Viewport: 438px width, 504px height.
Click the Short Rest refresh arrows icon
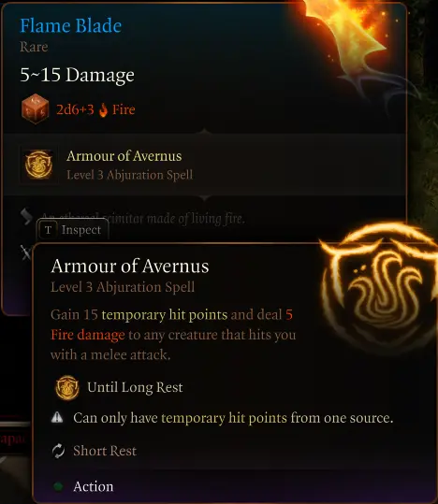58,451
